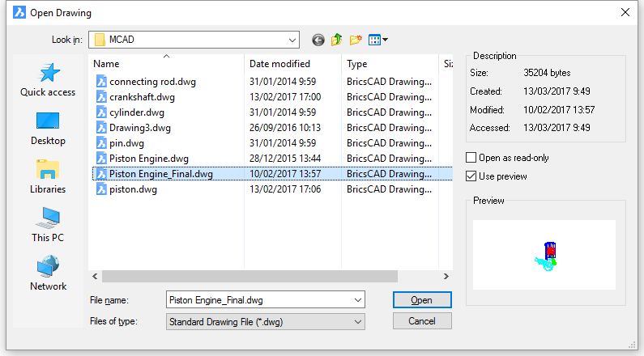Open the view menu icon

pos(377,40)
